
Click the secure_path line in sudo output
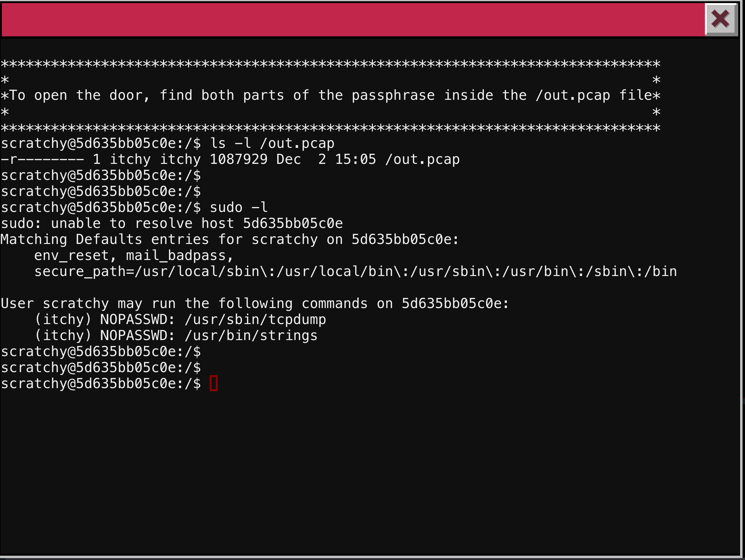356,271
